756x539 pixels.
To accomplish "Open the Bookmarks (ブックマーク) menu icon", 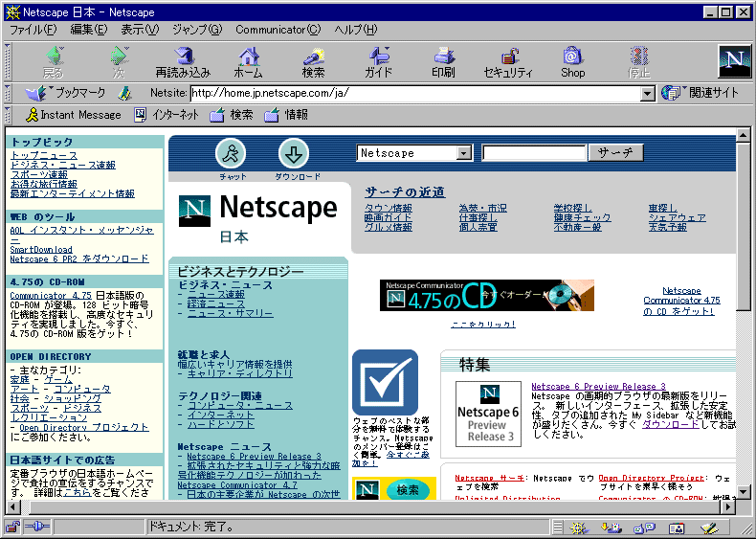I will tap(66, 93).
